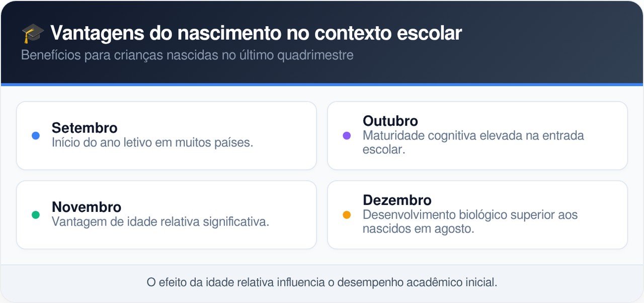This screenshot has width=644, height=303.
Task: Click the subtitle about 'último quadrimestre'
Action: pos(187,55)
